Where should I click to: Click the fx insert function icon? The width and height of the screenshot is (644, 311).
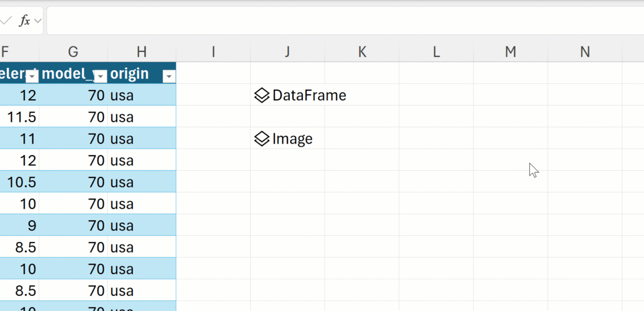(24, 21)
